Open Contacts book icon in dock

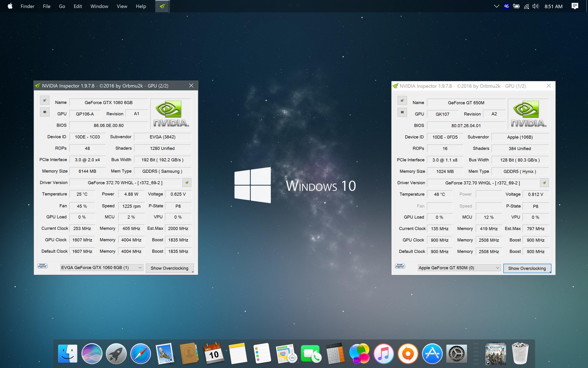(x=189, y=354)
